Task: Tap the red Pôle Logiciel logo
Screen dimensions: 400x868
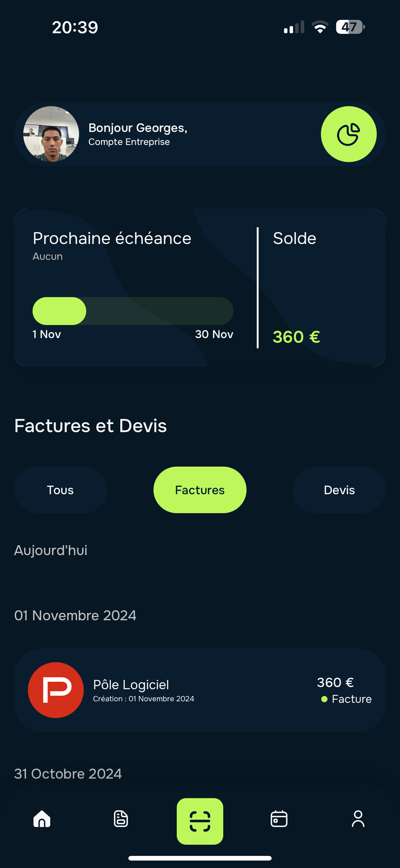Action: click(x=56, y=690)
